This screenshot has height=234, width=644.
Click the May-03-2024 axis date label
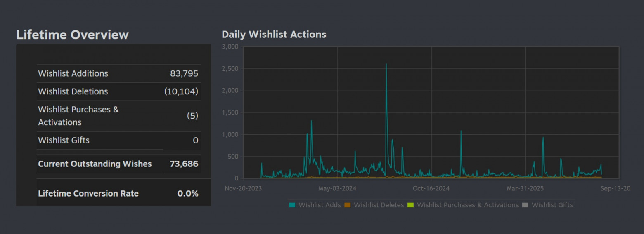[x=337, y=188]
